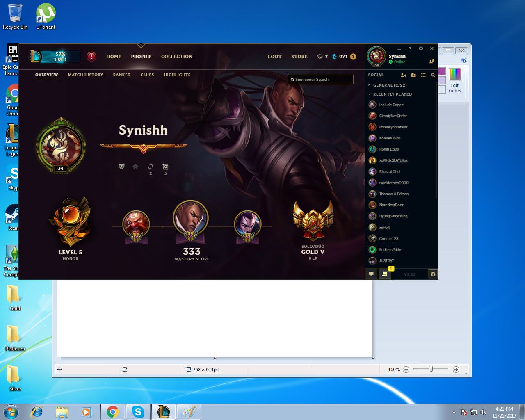Click Edit colors in the Paint window

[x=454, y=80]
